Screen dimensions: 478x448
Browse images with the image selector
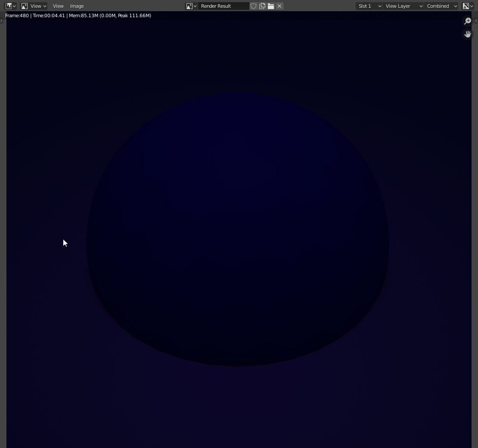192,6
